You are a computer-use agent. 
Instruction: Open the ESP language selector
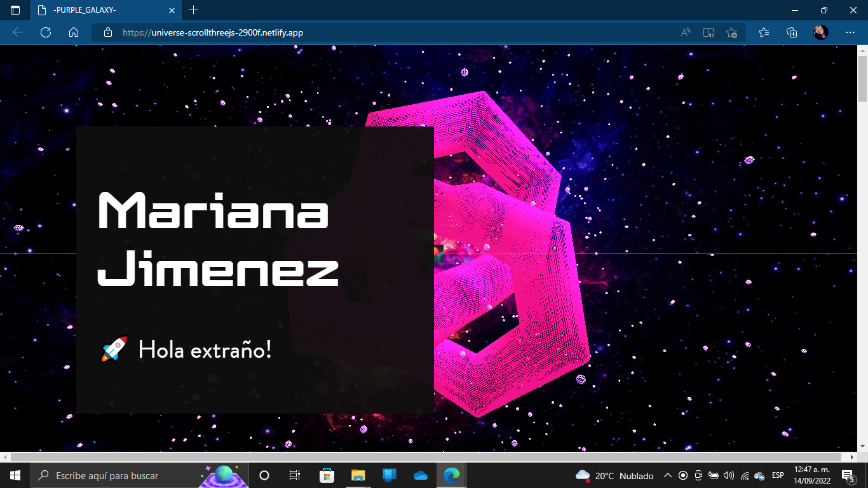coord(776,475)
